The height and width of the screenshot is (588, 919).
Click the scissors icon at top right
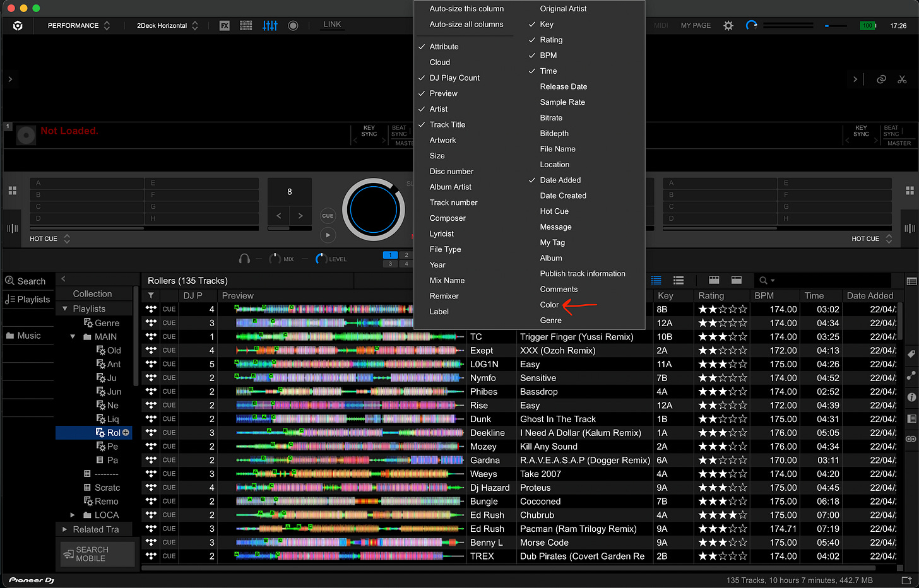pos(902,79)
